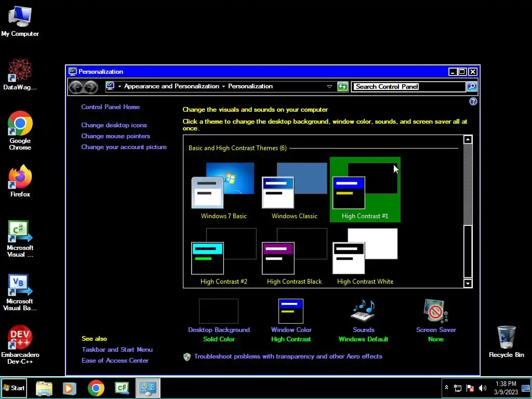The width and height of the screenshot is (532, 399).
Task: Click the shield icon beside Troubleshoot link
Action: tap(187, 356)
